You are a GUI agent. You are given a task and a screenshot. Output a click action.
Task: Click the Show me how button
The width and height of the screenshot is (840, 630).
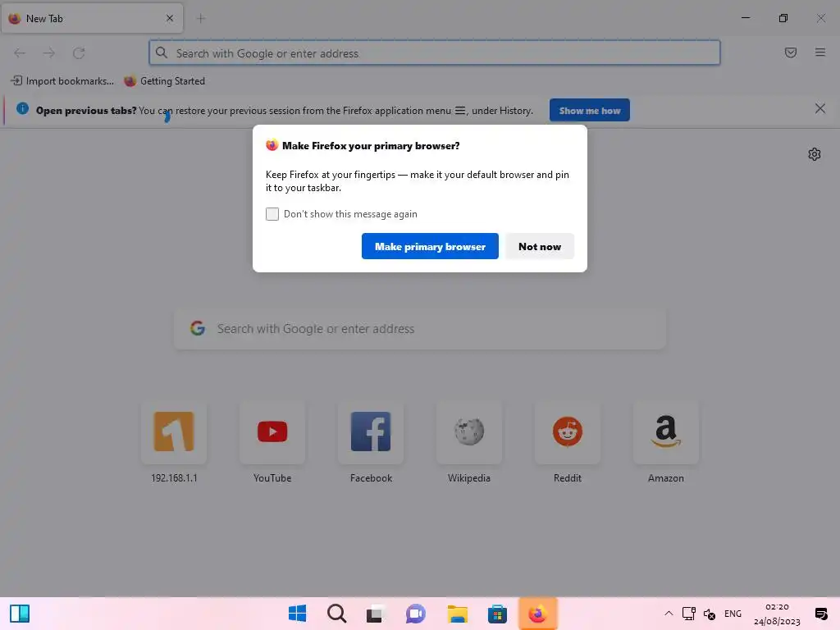tap(589, 111)
